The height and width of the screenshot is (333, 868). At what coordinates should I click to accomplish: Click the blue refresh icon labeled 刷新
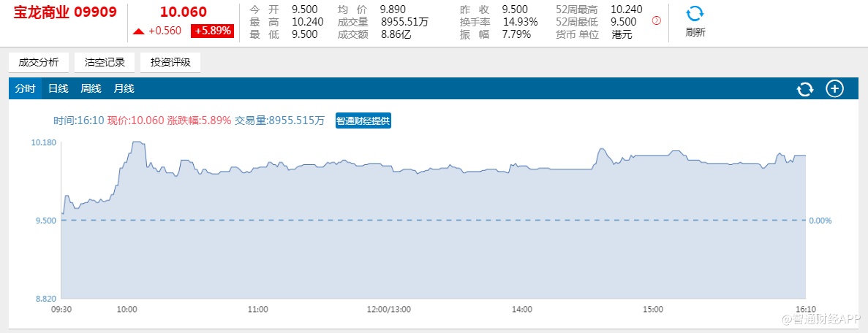[x=695, y=15]
